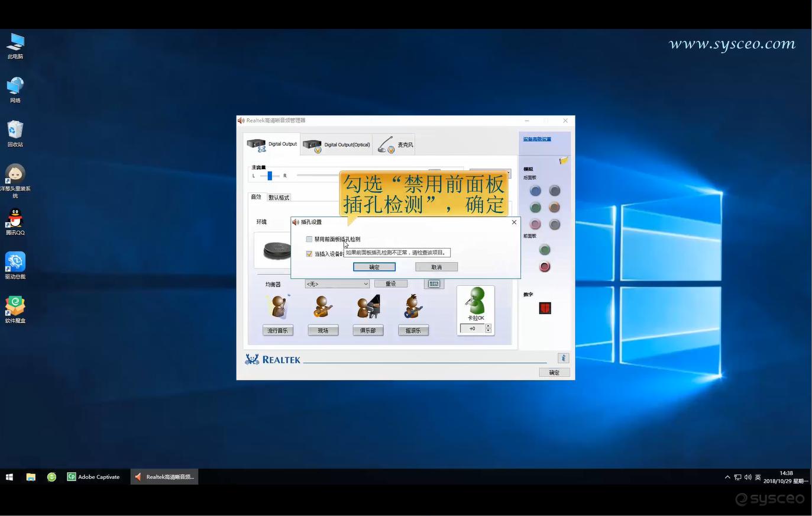Adjust the L/R volume balance slider
The height and width of the screenshot is (516, 812).
point(269,175)
